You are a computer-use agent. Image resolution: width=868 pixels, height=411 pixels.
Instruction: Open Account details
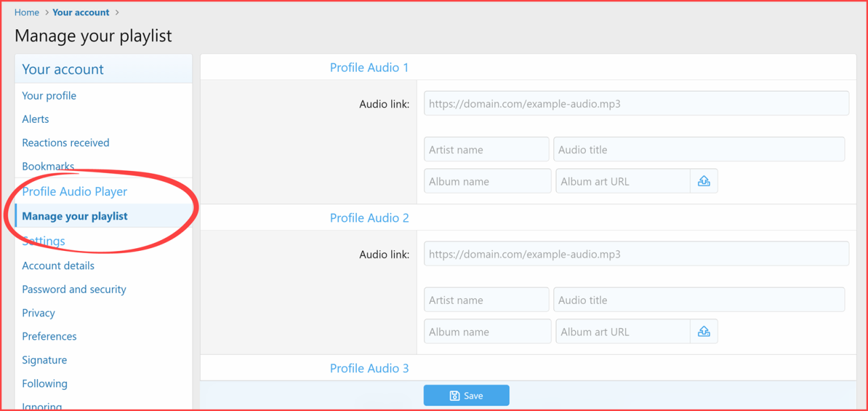pyautogui.click(x=58, y=265)
